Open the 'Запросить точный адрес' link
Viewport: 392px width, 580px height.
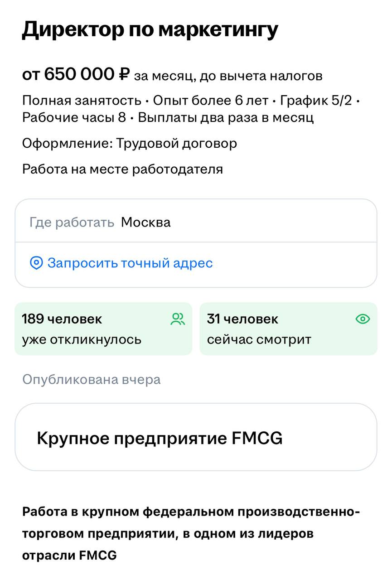pos(130,263)
